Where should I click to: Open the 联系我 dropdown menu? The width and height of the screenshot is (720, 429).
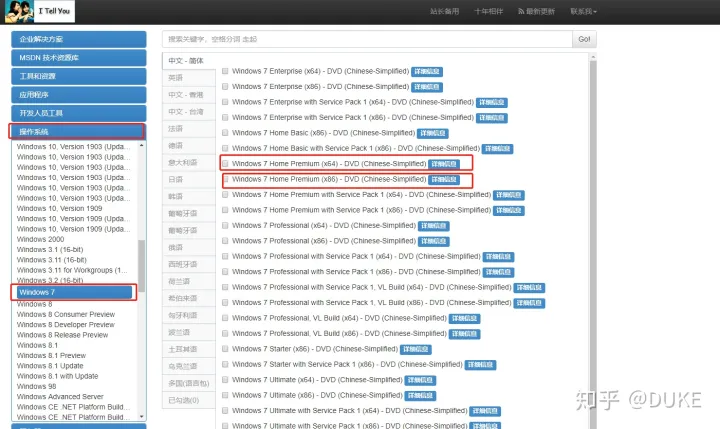tap(583, 11)
